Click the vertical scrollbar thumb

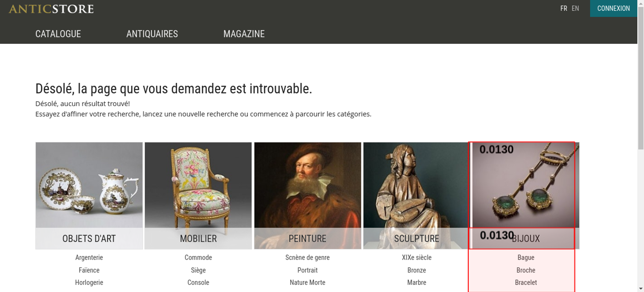pos(641,77)
